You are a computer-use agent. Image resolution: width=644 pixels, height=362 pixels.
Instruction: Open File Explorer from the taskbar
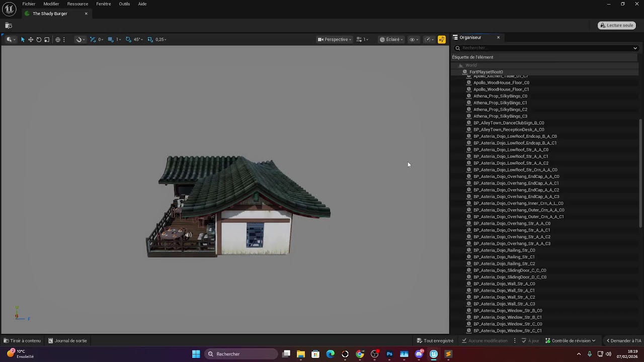click(x=301, y=354)
